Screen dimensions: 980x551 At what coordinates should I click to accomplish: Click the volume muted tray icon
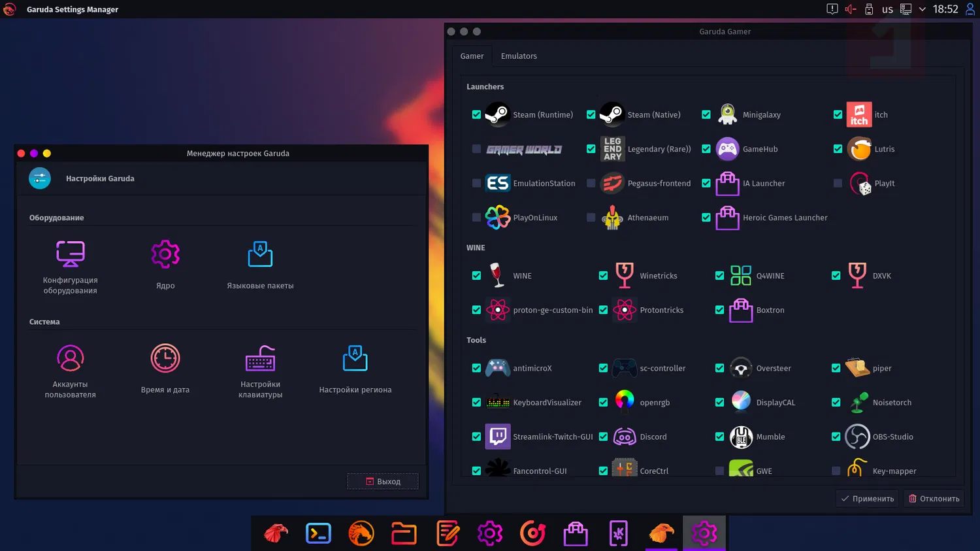[850, 9]
